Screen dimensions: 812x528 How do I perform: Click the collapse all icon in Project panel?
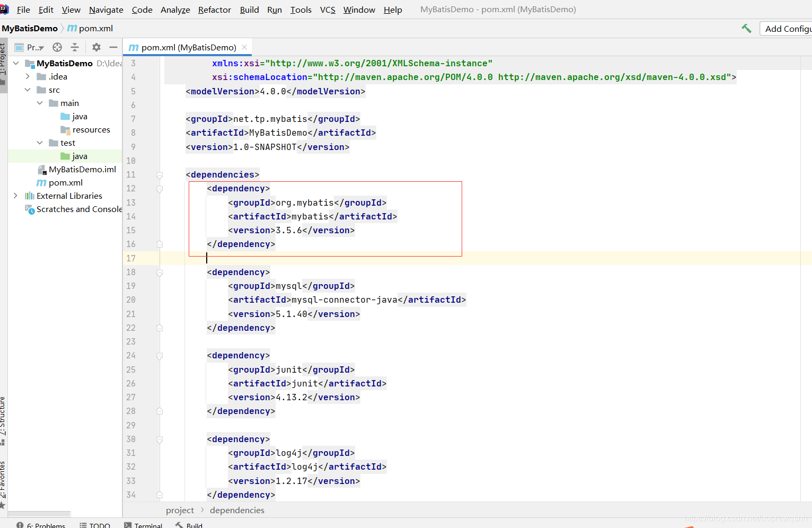(75, 47)
